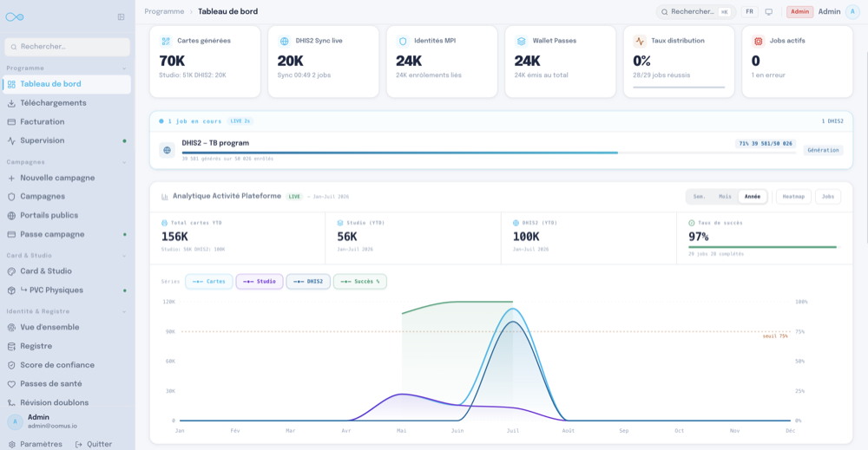
Task: Collapse the Card & Studio sidebar section
Action: tap(124, 256)
